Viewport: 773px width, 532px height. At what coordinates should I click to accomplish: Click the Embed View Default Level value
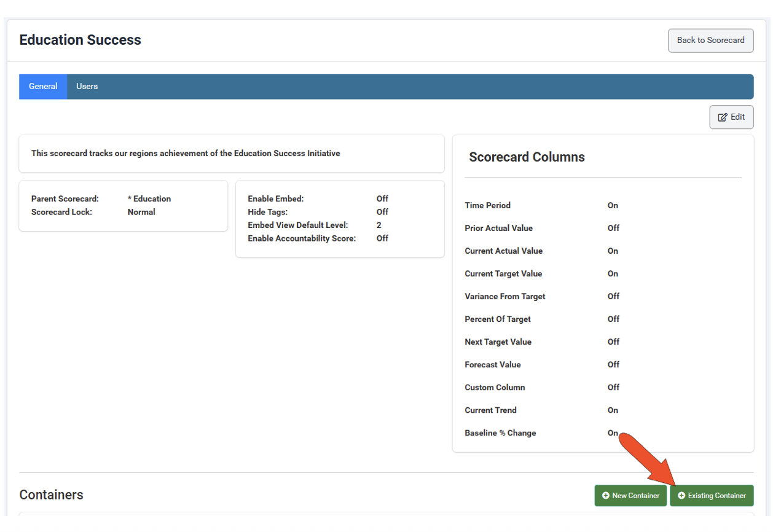pos(379,225)
